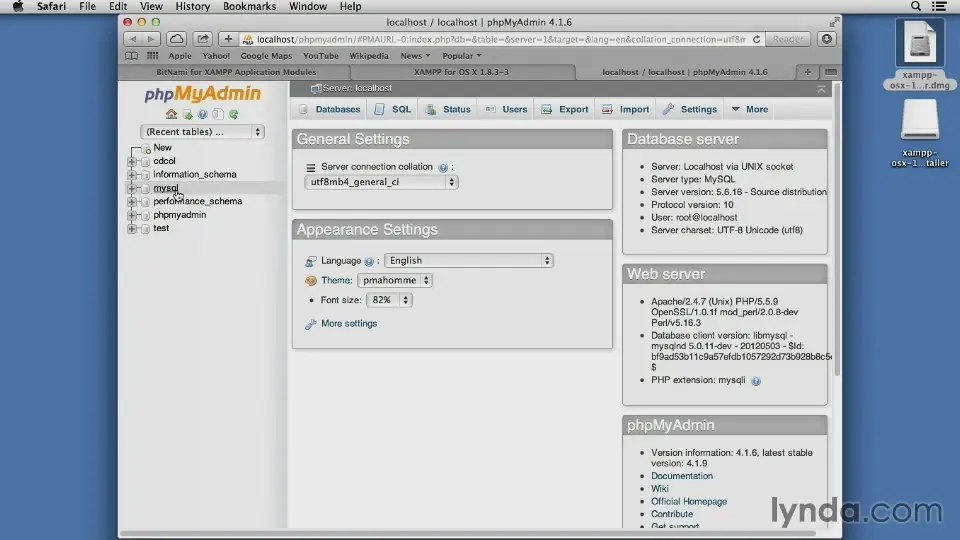Click the performance_schema database icon
This screenshot has height=540, width=960.
point(146,202)
